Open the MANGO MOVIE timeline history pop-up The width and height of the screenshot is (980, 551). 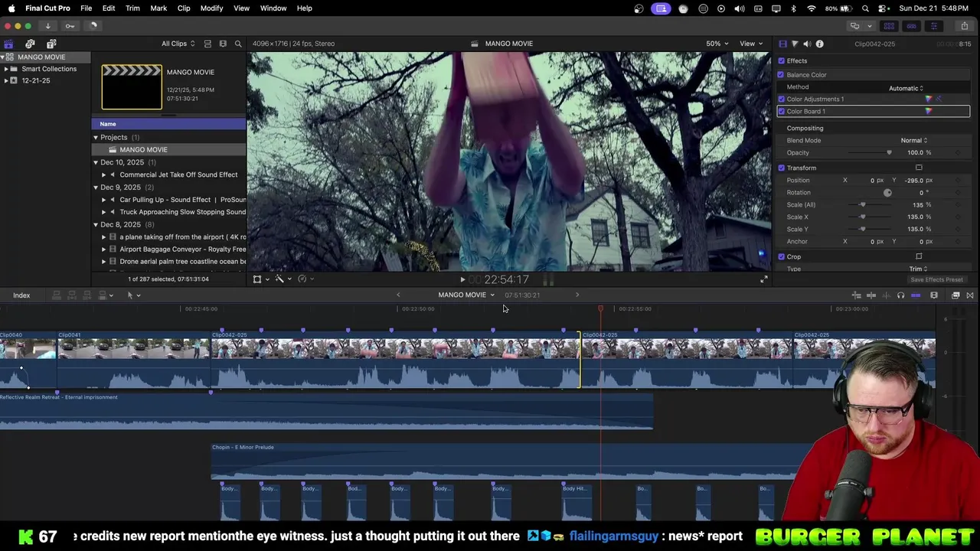coord(466,295)
